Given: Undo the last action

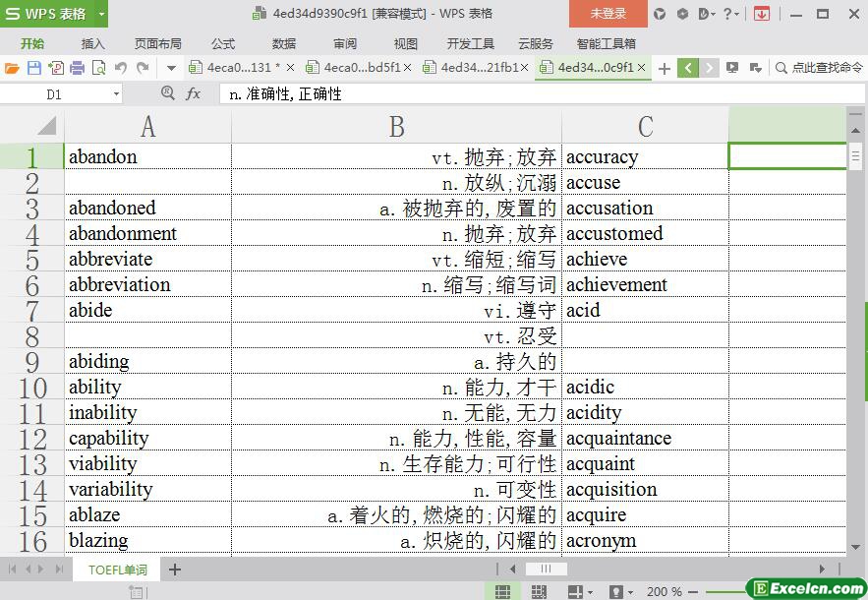Looking at the screenshot, I should tap(121, 68).
